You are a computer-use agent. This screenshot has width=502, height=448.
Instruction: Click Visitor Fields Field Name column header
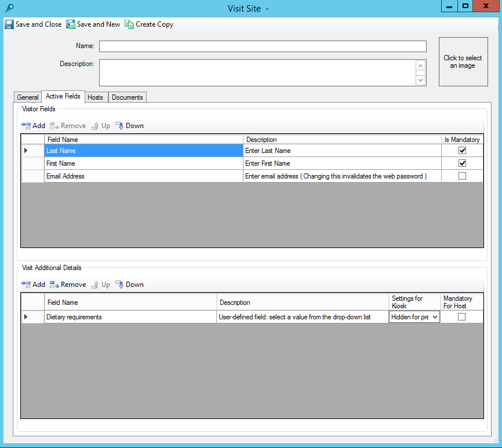143,140
